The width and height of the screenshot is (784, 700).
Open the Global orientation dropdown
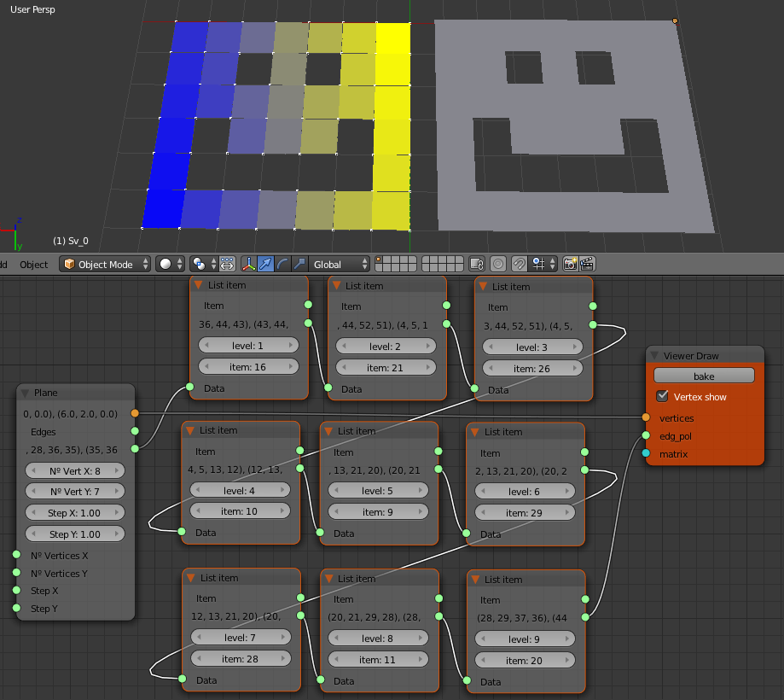[x=339, y=264]
